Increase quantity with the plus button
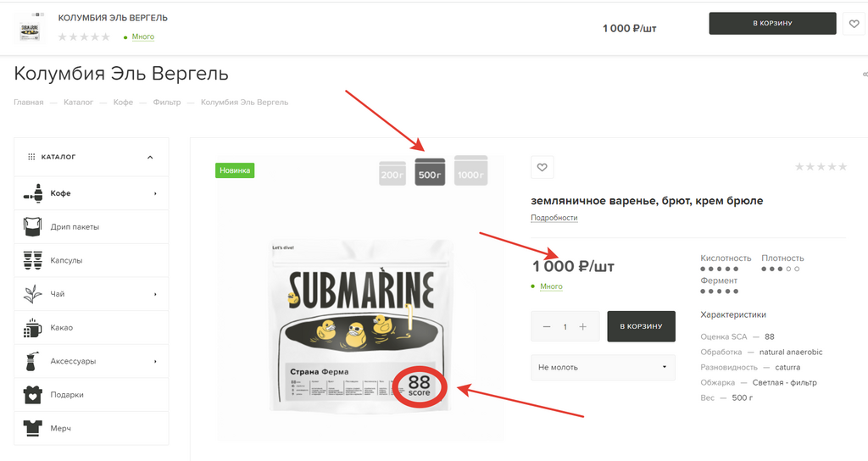This screenshot has width=868, height=461. click(x=583, y=326)
